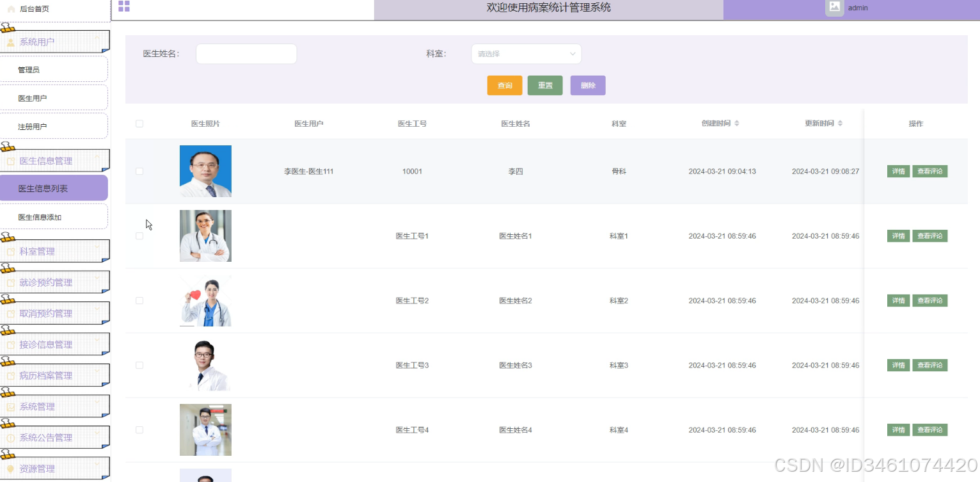Click the grid menu icon in header
This screenshot has height=482, width=980.
[124, 6]
